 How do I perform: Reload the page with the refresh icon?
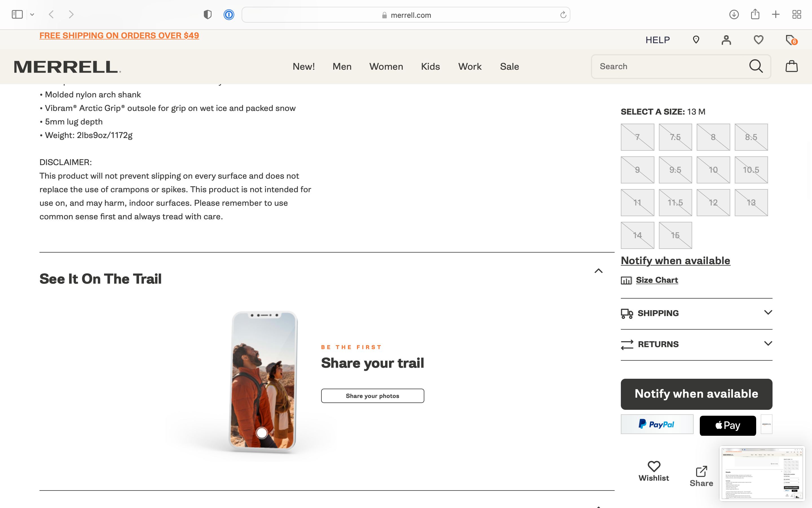[563, 15]
